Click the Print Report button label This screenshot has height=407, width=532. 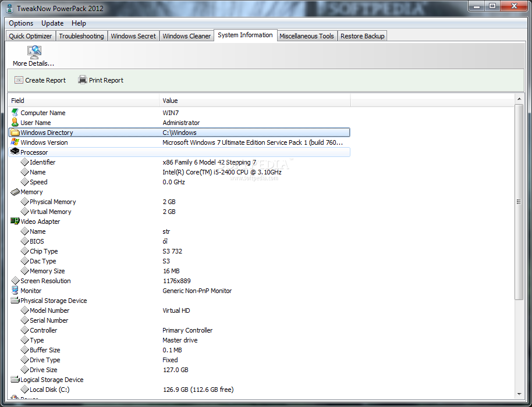(106, 80)
